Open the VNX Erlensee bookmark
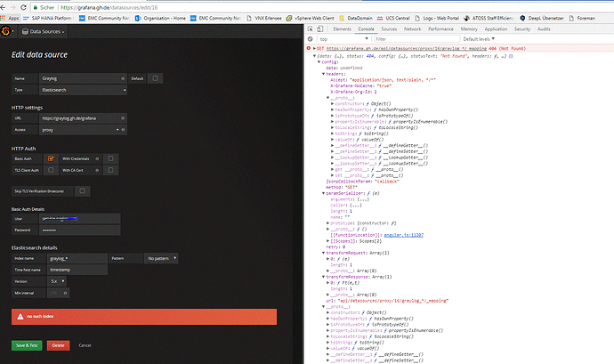 (264, 18)
